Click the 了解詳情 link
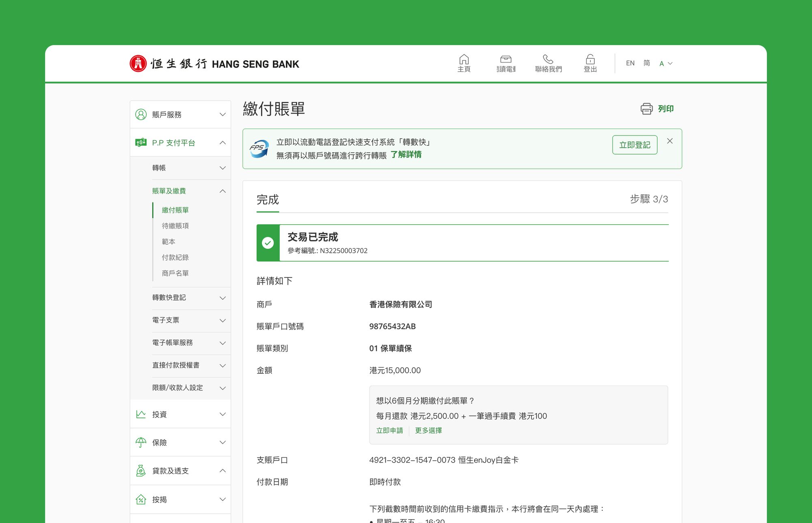Screen dimensions: 812x523 point(406,155)
